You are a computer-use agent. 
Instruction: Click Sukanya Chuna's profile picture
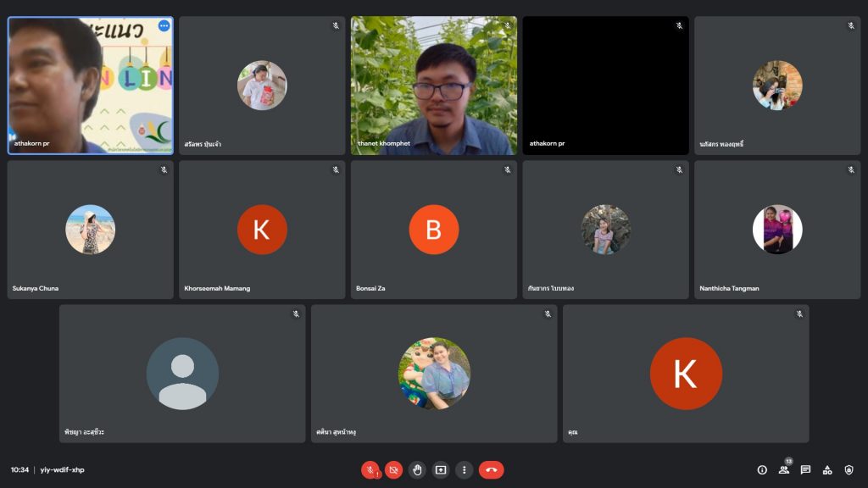[x=90, y=230]
